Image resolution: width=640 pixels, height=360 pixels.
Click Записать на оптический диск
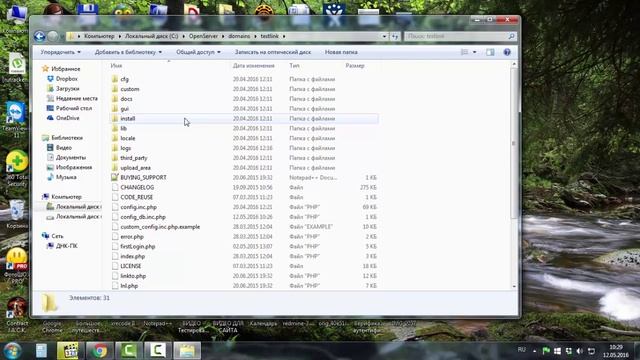coord(273,52)
